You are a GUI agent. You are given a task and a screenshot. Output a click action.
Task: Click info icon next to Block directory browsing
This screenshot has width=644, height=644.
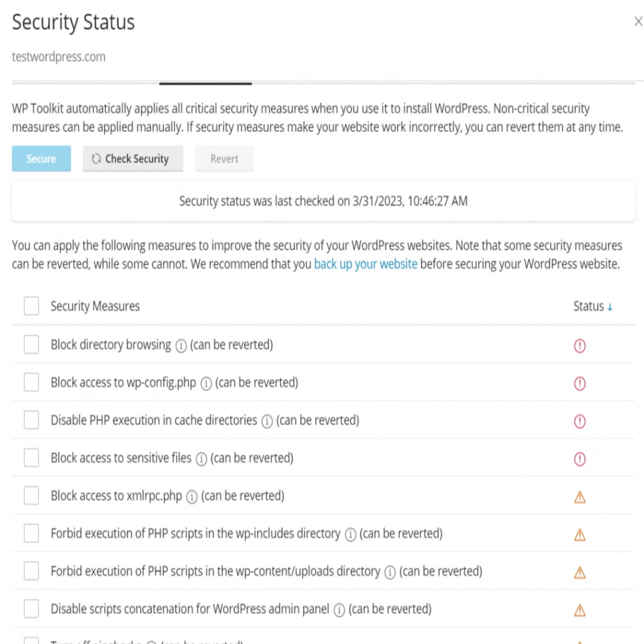[x=180, y=346]
